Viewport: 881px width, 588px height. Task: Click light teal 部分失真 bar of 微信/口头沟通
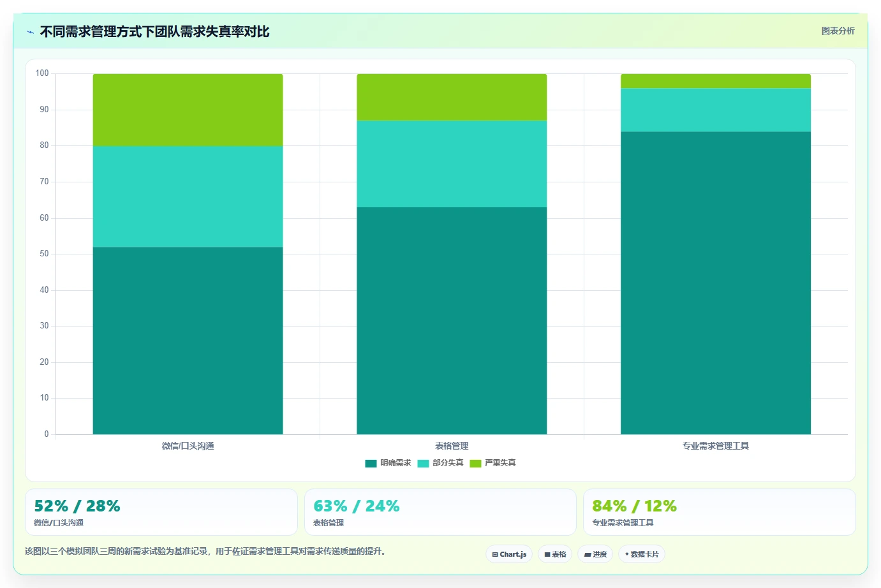pos(188,196)
